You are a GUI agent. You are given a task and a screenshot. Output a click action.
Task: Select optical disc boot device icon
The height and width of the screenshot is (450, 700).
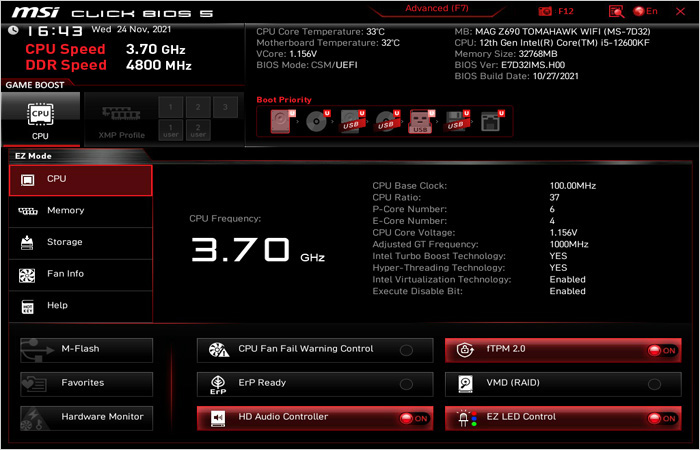(317, 121)
